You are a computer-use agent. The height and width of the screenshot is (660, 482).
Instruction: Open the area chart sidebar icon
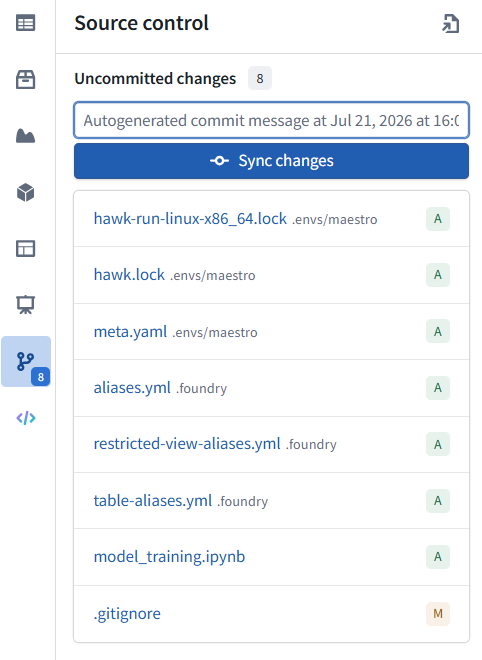26,136
